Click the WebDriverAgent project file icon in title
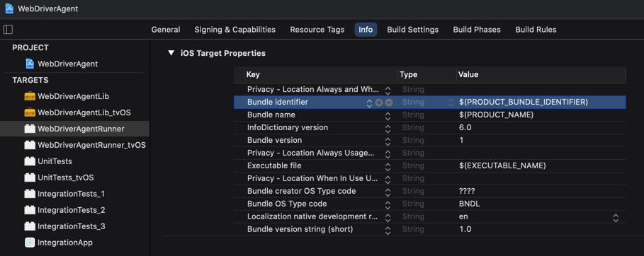 coord(9,8)
